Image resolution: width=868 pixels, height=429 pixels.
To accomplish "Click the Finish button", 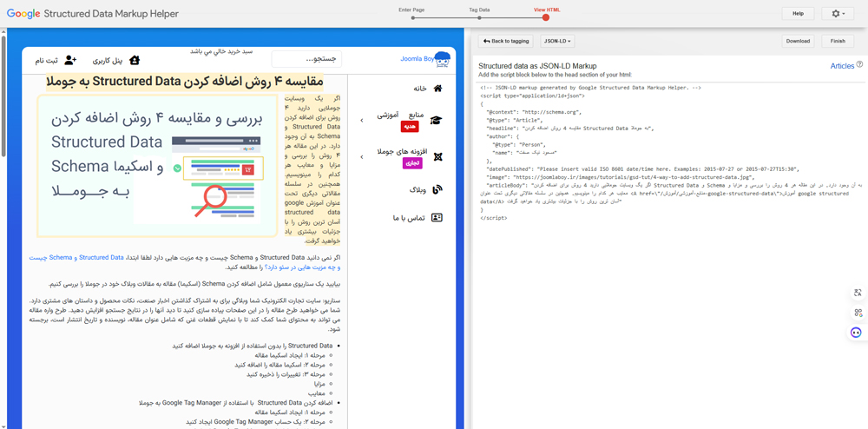I will (x=838, y=41).
